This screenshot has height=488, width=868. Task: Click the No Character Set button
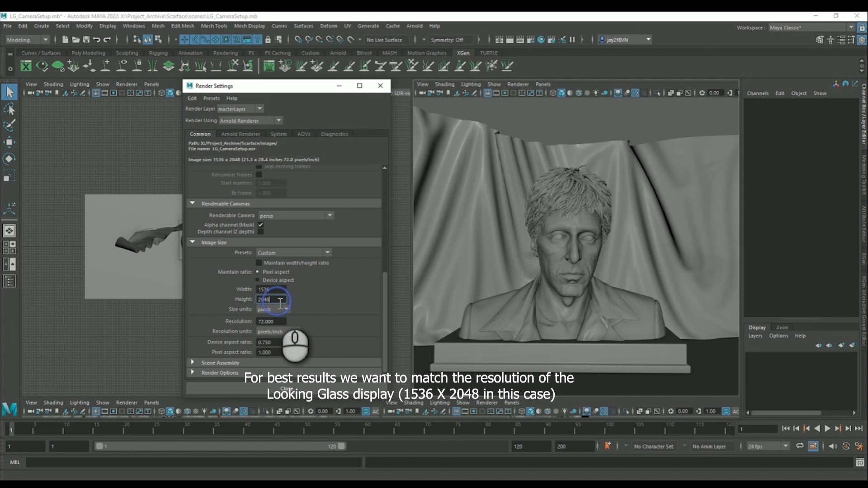pos(655,446)
